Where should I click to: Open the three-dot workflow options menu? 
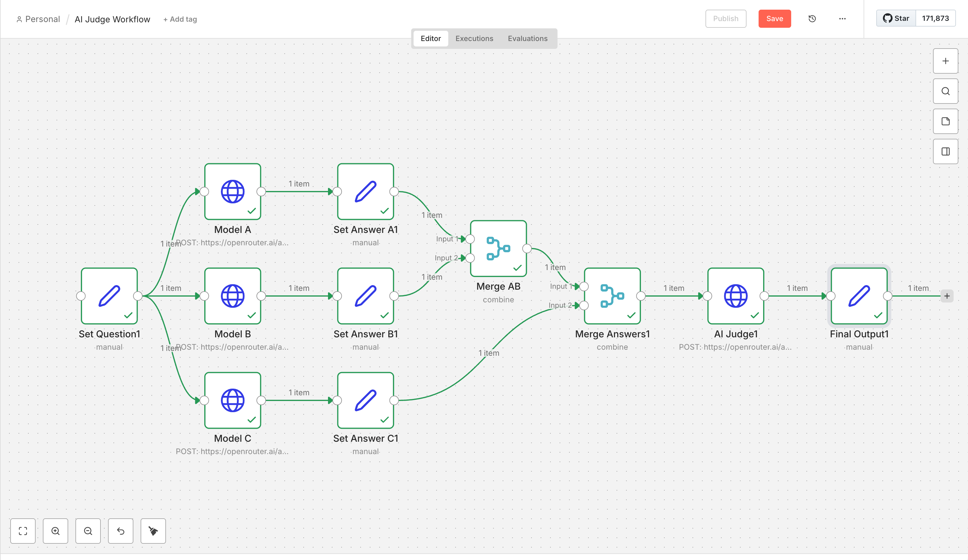coord(842,18)
